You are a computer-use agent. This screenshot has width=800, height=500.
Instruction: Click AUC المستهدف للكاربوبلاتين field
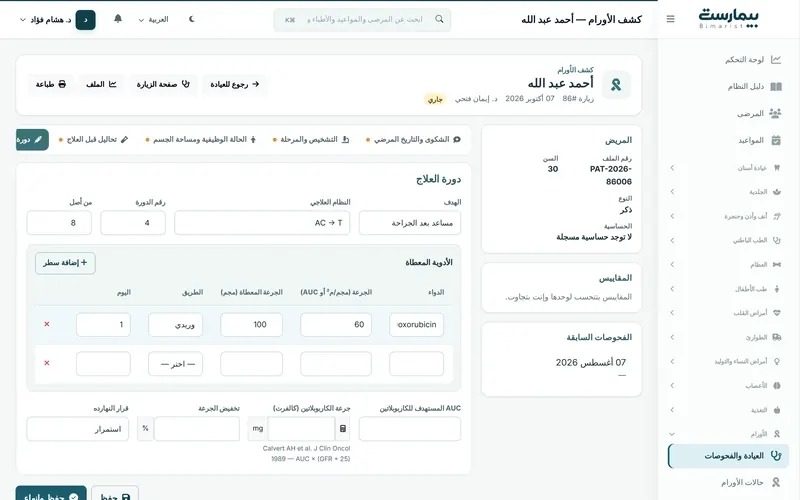[410, 429]
